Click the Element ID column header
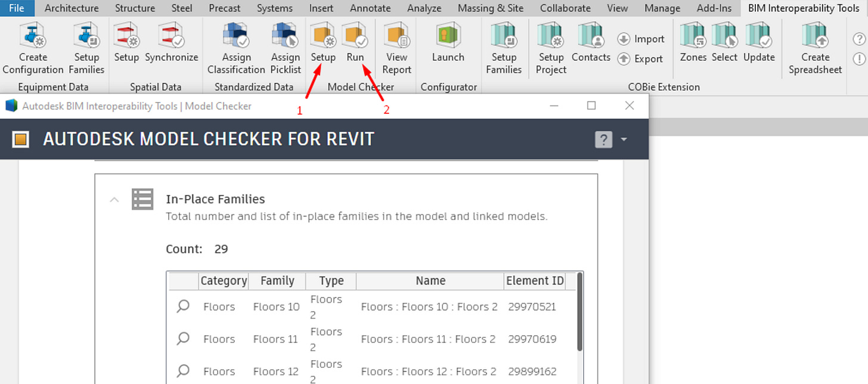The width and height of the screenshot is (868, 384). click(x=535, y=281)
